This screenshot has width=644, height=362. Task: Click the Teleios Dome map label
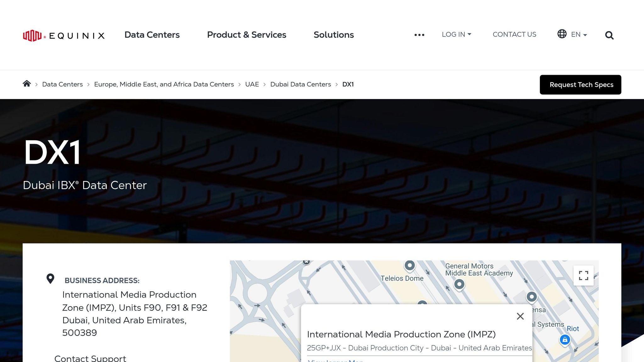402,278
